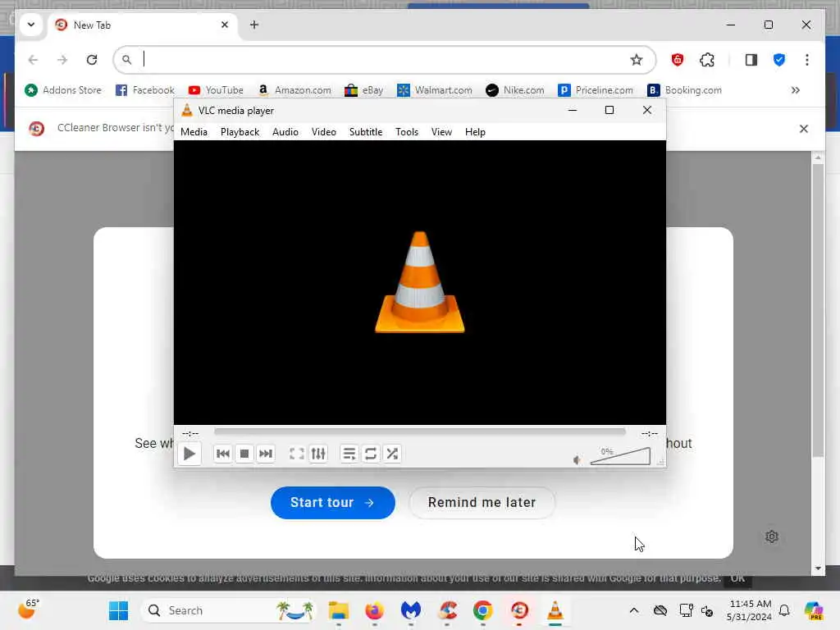Open Booking.com bookmark
The image size is (840, 630).
[x=684, y=90]
